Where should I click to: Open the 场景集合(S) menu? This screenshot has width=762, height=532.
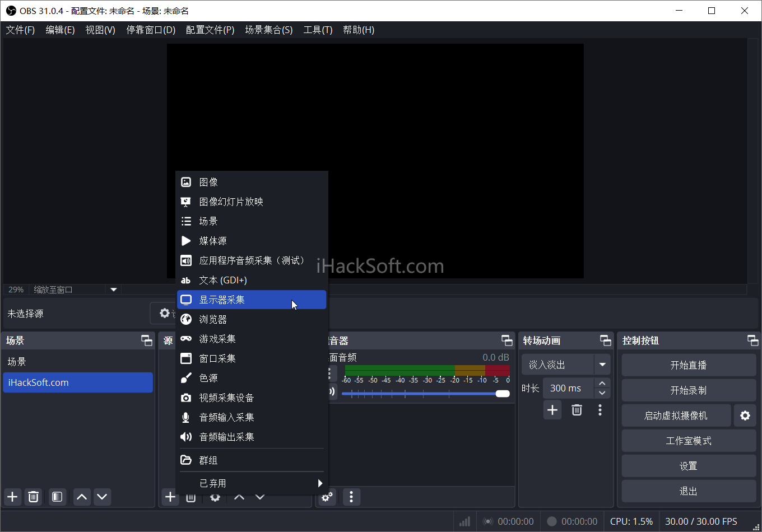pos(269,30)
